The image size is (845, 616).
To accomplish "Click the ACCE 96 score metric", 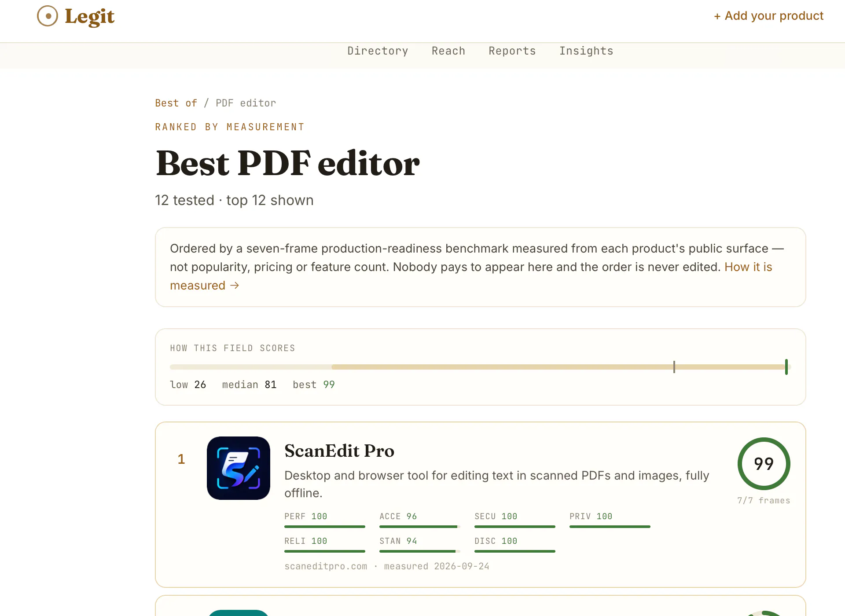I will coord(420,520).
